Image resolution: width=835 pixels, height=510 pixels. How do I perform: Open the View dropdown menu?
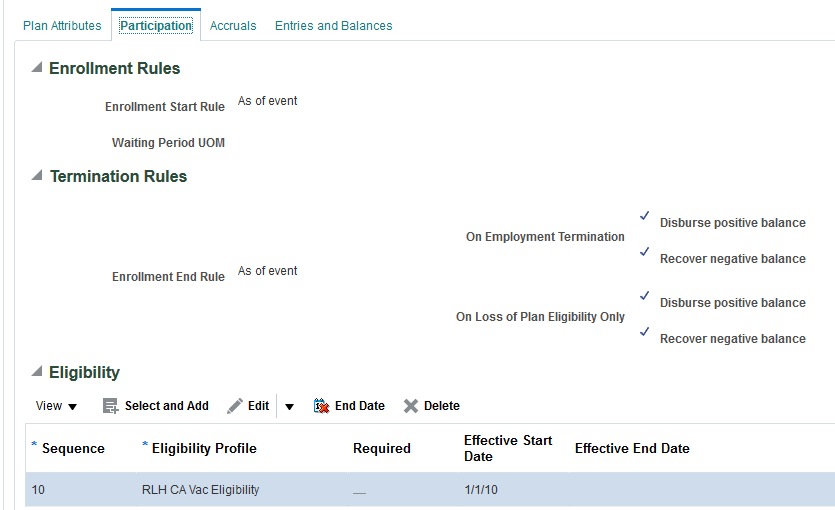(57, 406)
